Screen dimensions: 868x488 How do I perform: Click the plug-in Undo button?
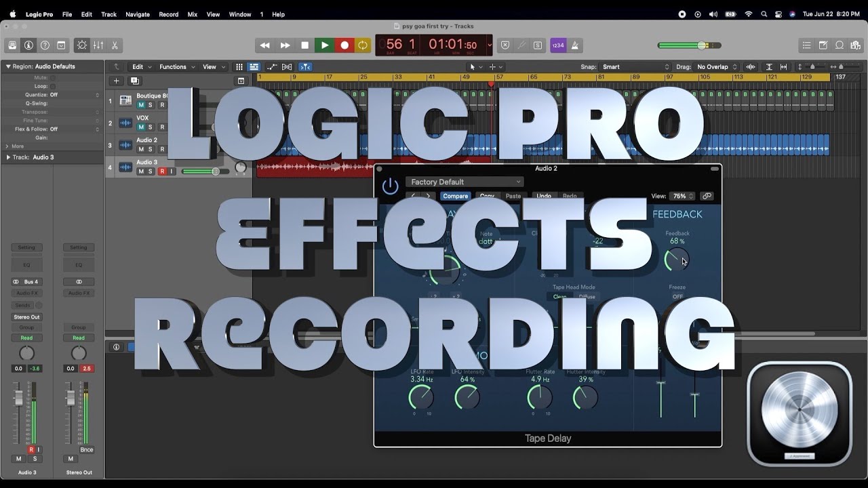click(544, 196)
